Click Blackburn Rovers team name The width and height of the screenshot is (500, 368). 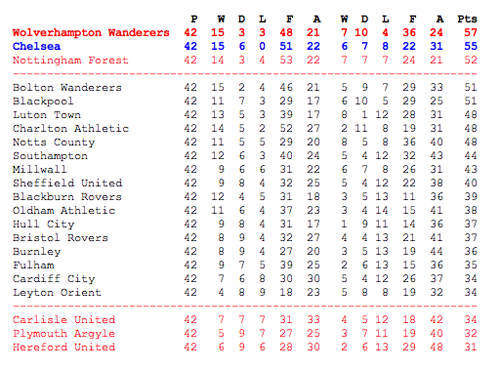[67, 197]
